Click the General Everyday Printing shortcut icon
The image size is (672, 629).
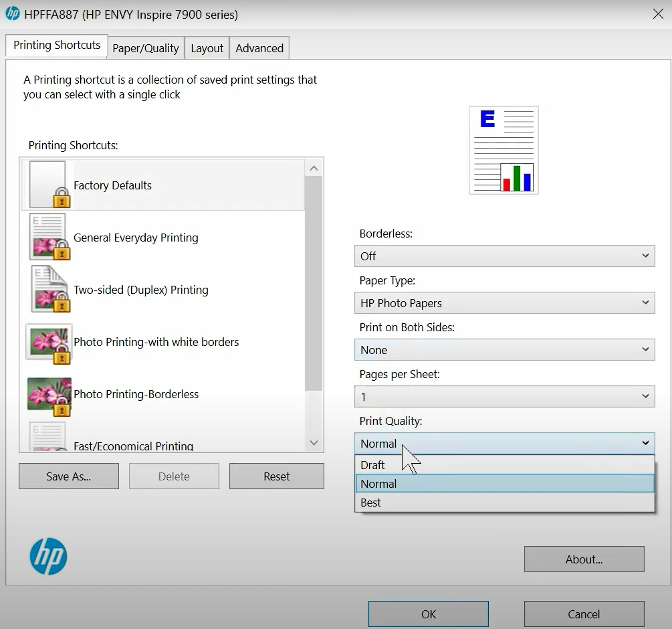pos(48,237)
